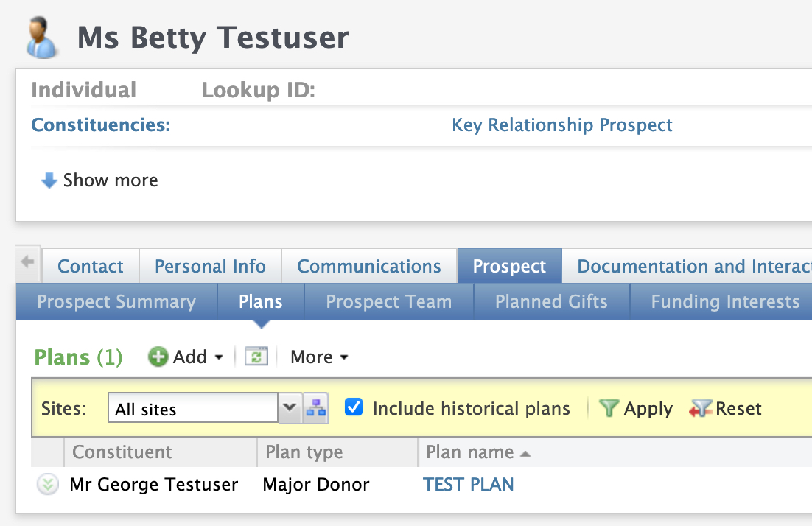
Task: Click the Key Relationship Prospect link
Action: tap(561, 125)
